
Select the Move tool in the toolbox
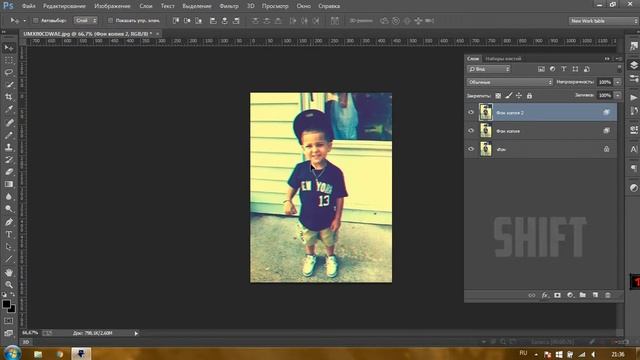tap(9, 49)
